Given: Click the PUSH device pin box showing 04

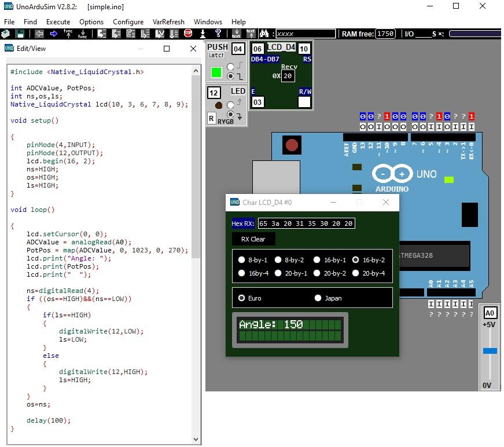Looking at the screenshot, I should pos(238,49).
